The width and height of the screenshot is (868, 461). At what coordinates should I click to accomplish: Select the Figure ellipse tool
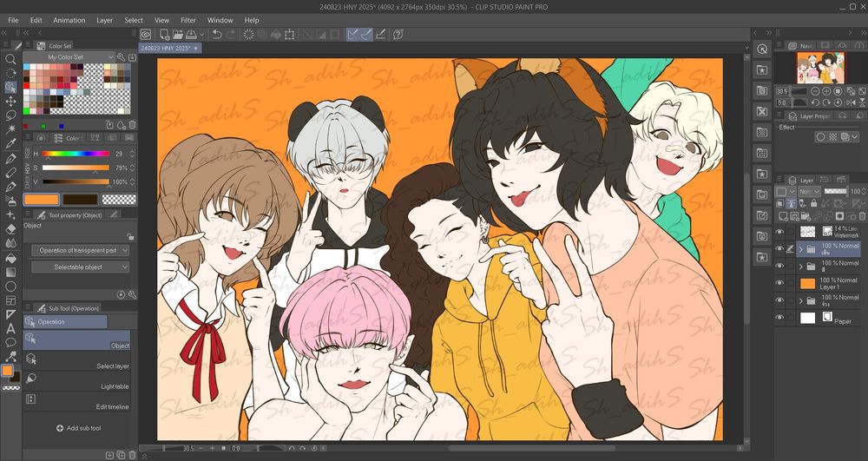pos(10,286)
